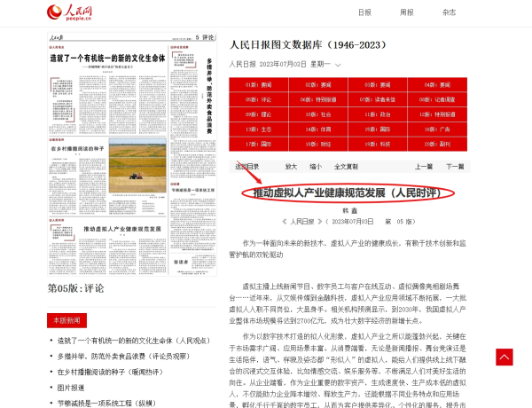
Task: Click 全文复制 to copy full text
Action: coord(346,166)
